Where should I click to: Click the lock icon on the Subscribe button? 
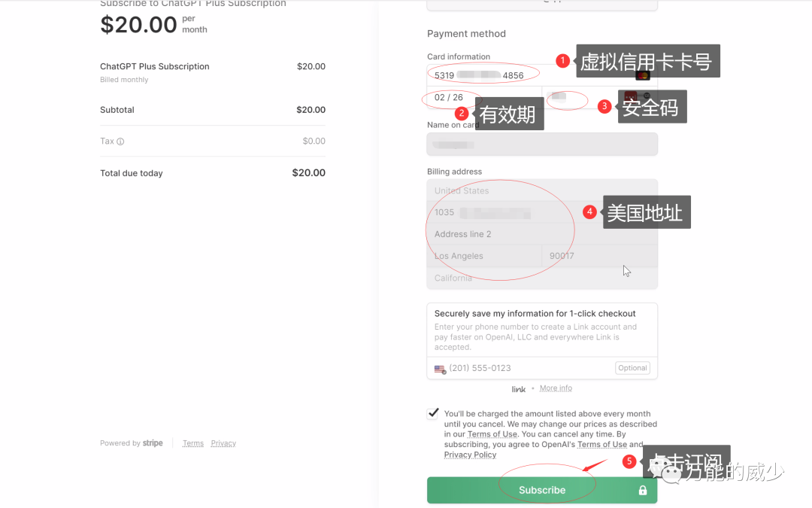[x=643, y=490]
